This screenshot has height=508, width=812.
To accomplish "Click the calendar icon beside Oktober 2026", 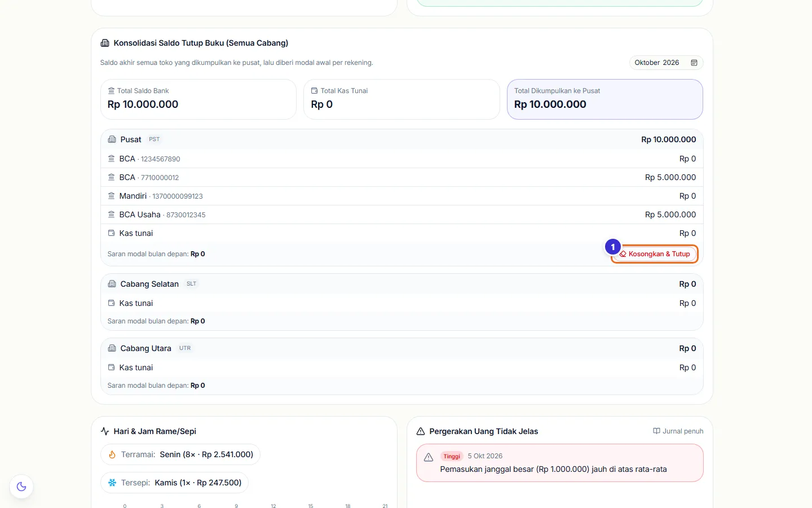I will pyautogui.click(x=694, y=63).
